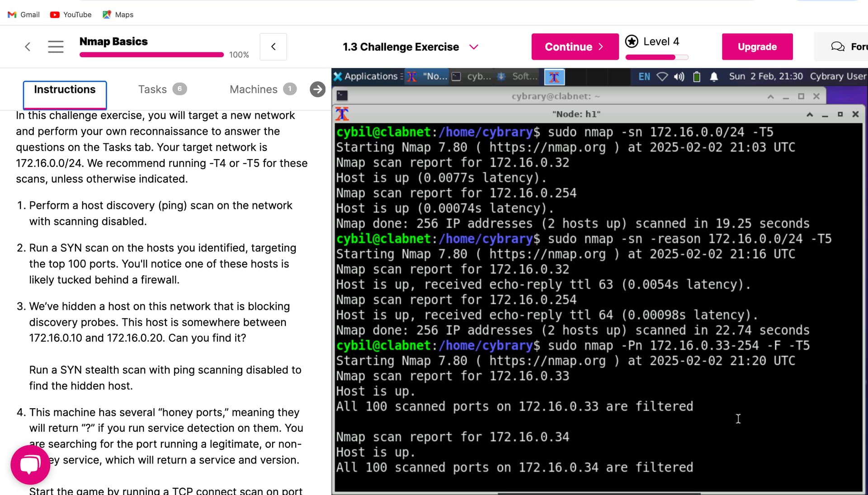This screenshot has height=495, width=868.
Task: Open the Applications menu in VM
Action: (x=366, y=76)
